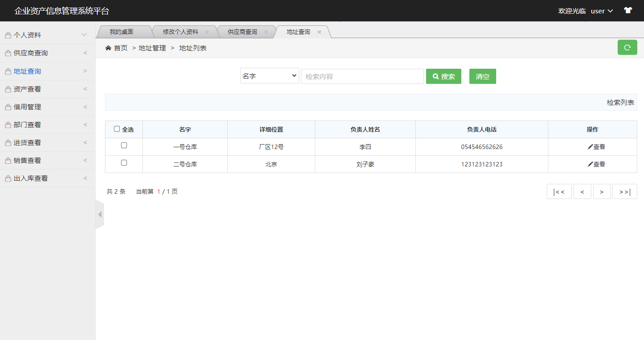Check the row checkbox for 一号仓库

click(x=124, y=145)
